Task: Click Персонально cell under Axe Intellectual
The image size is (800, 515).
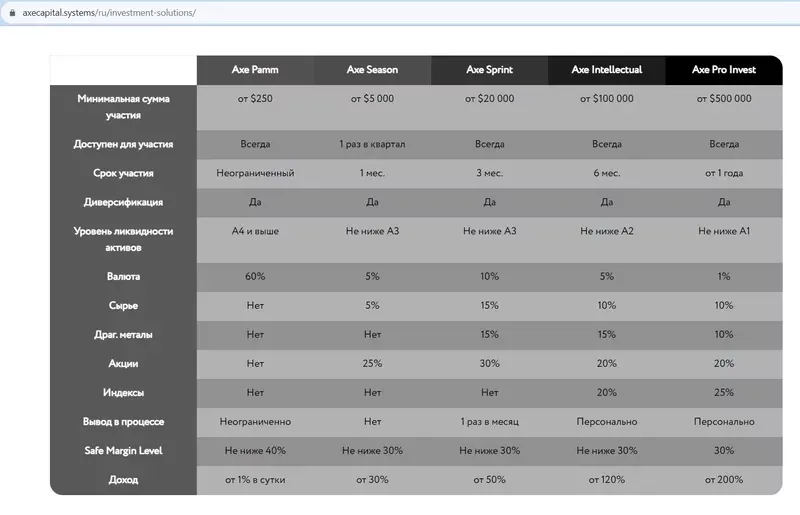Action: 607,422
